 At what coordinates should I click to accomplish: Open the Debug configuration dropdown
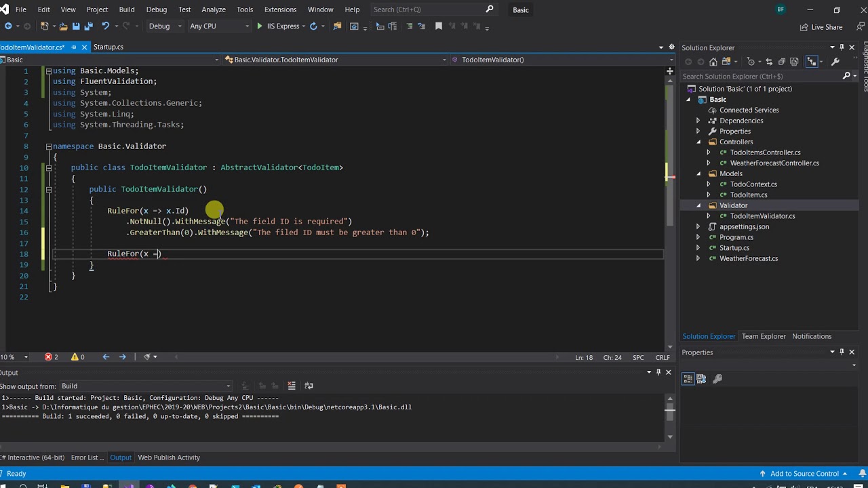[x=165, y=26]
